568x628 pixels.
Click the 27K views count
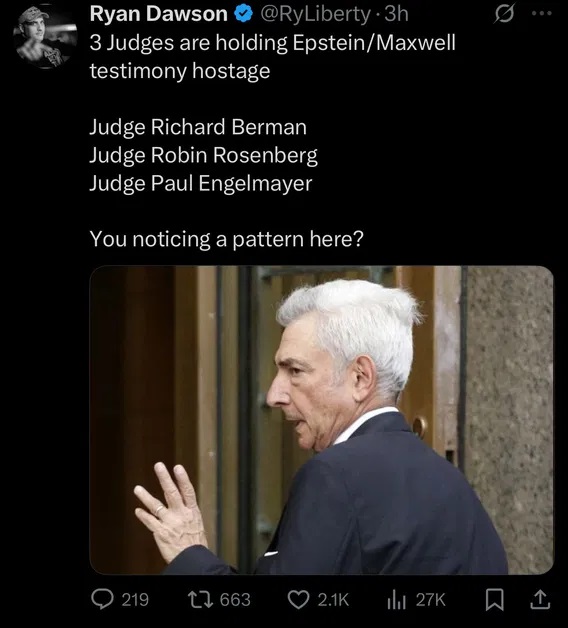point(431,600)
